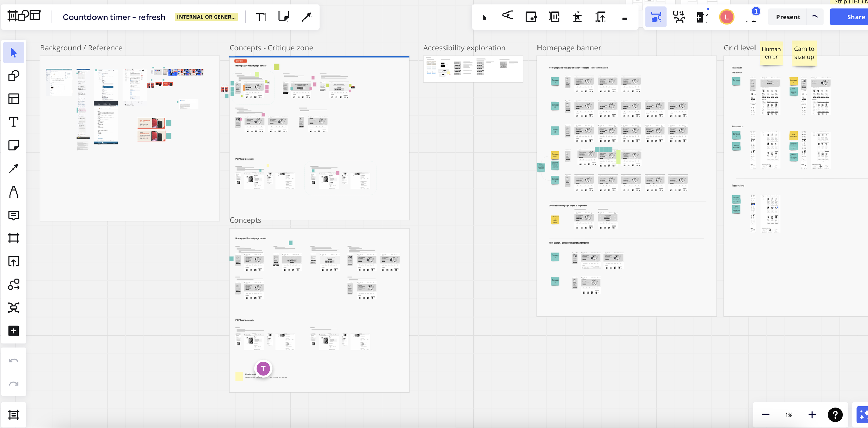The height and width of the screenshot is (428, 868).
Task: Select the Shapes tool in sidebar
Action: point(14,76)
